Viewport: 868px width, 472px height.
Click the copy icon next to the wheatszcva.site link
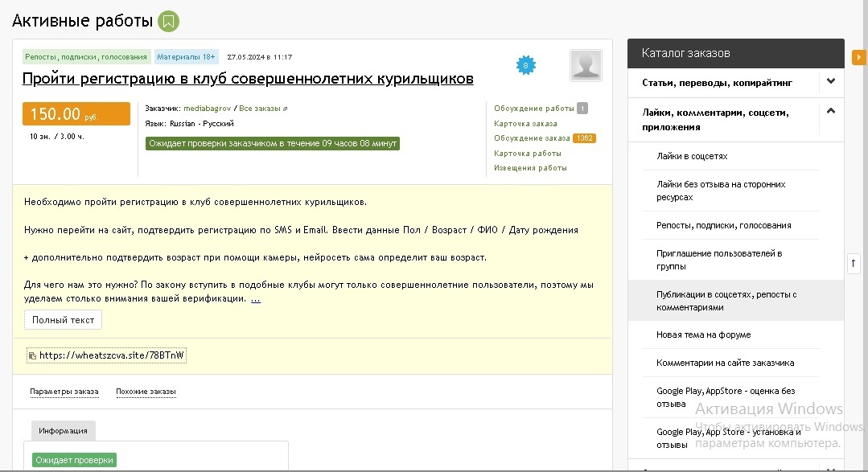tap(31, 355)
